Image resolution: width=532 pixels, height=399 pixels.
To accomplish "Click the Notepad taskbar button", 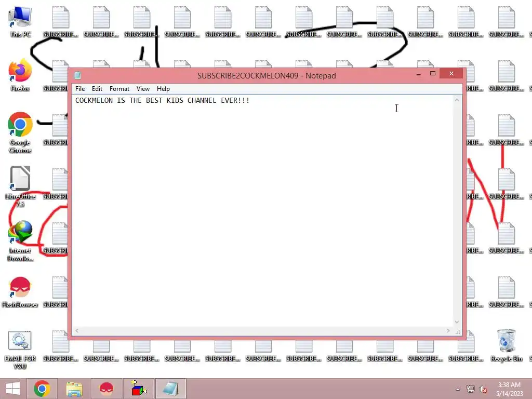I will [170, 389].
